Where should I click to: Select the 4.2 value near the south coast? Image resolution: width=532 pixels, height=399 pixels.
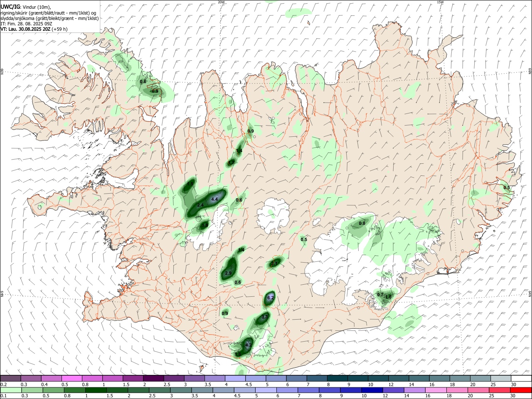249,345
